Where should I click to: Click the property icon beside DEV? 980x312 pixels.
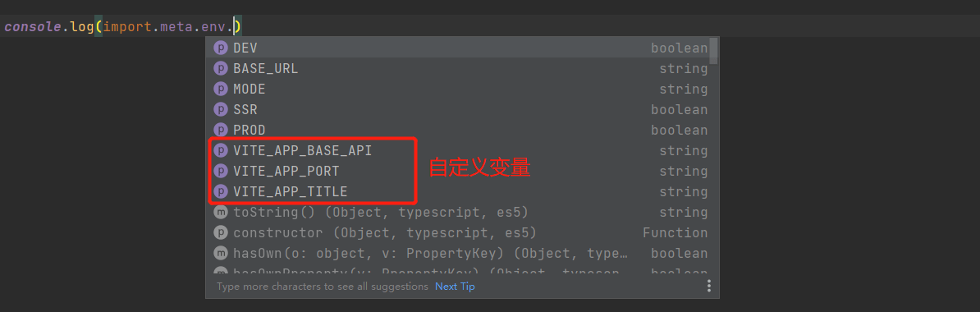220,48
